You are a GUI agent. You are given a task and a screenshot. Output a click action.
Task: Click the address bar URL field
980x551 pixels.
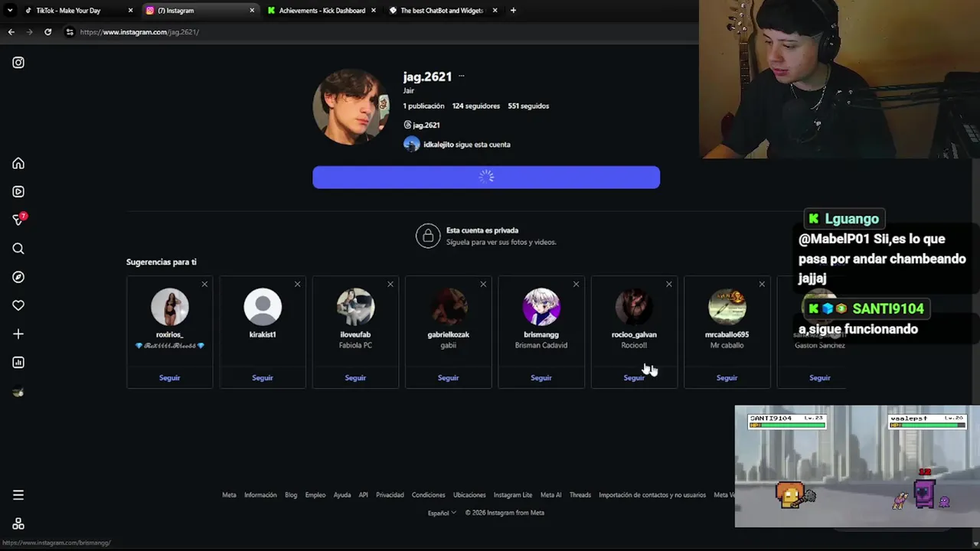383,31
